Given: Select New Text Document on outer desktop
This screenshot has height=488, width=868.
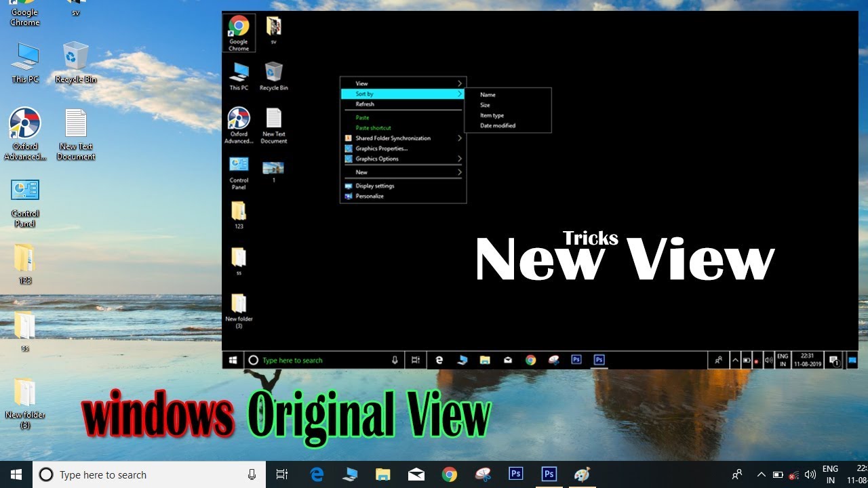Looking at the screenshot, I should (76, 134).
